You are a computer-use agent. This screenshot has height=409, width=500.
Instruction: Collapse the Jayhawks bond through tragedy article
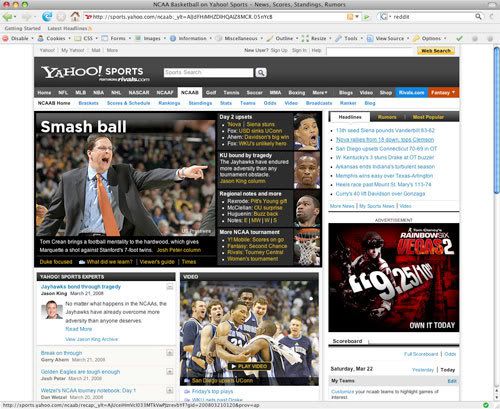[170, 287]
